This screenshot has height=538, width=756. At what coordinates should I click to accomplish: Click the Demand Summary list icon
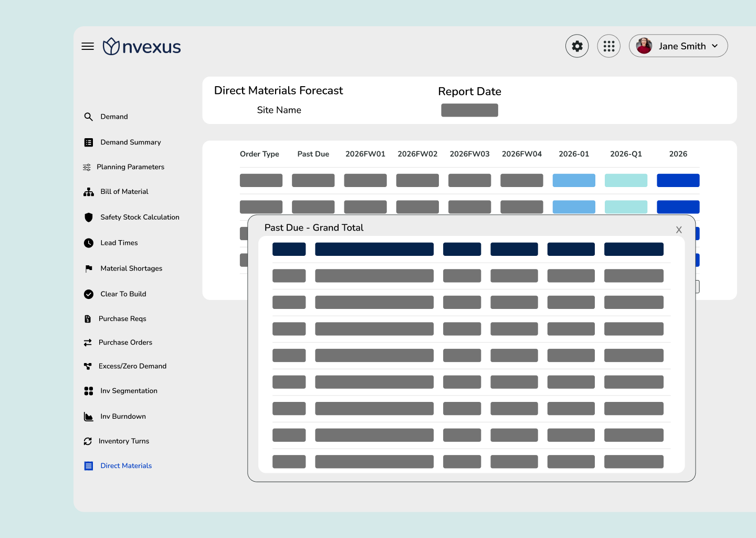[89, 142]
